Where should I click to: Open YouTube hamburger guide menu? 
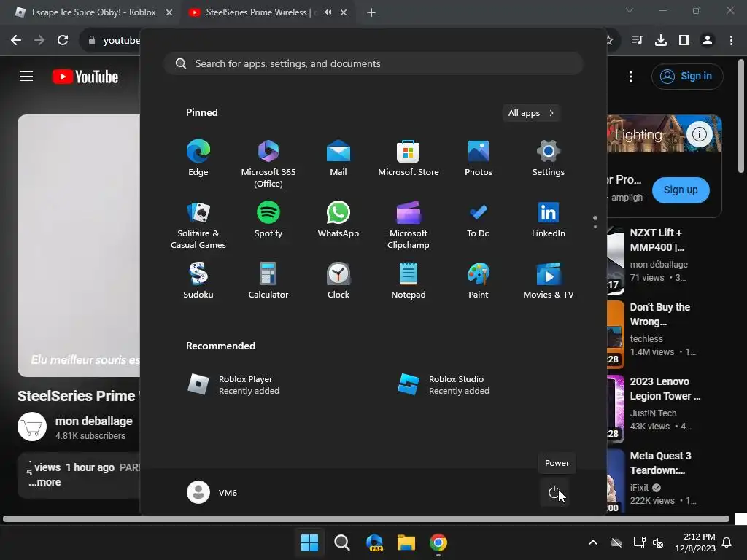tap(26, 76)
